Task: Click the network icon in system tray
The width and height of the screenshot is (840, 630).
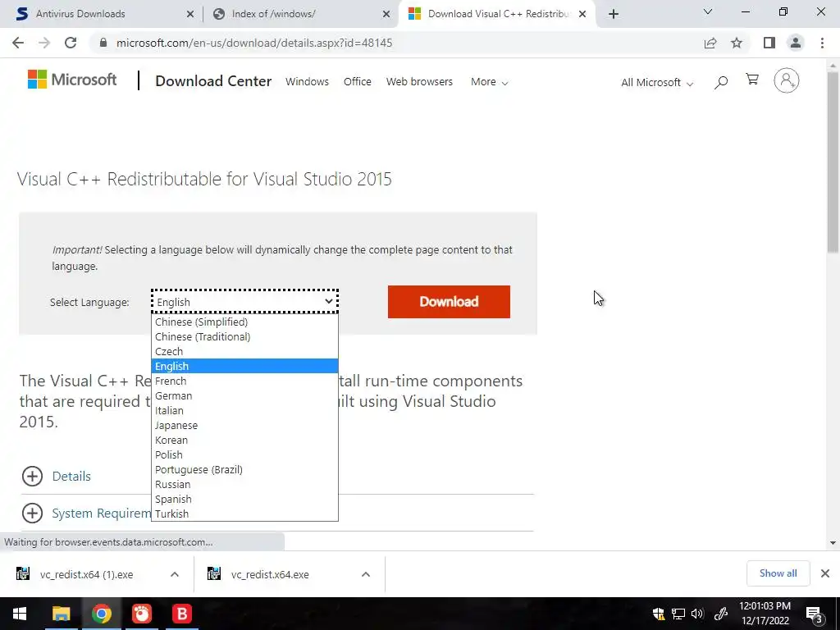Action: [x=678, y=614]
